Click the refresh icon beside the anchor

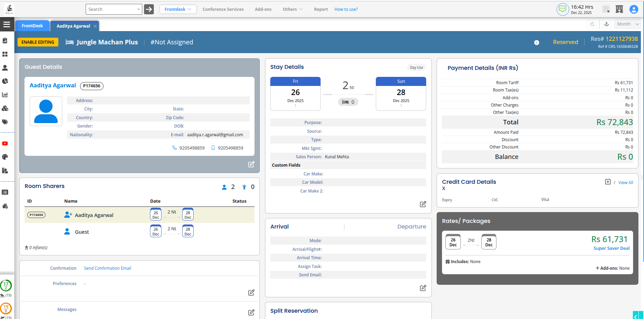592,24
